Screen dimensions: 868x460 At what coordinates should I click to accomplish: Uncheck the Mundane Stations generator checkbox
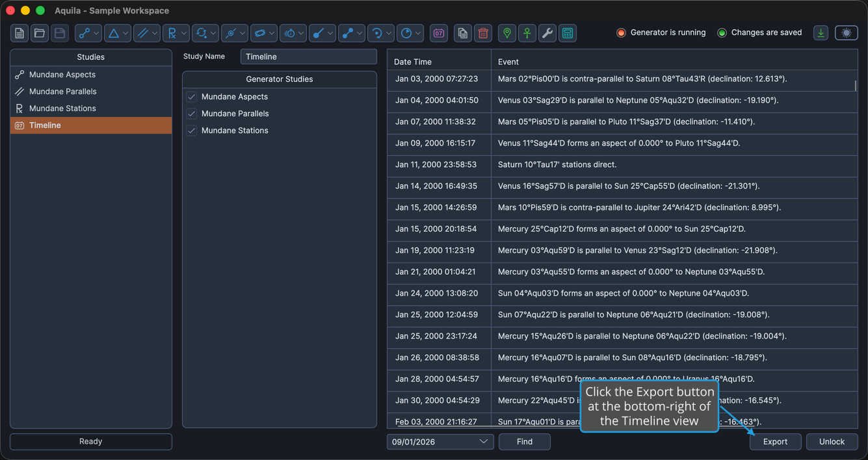click(192, 131)
